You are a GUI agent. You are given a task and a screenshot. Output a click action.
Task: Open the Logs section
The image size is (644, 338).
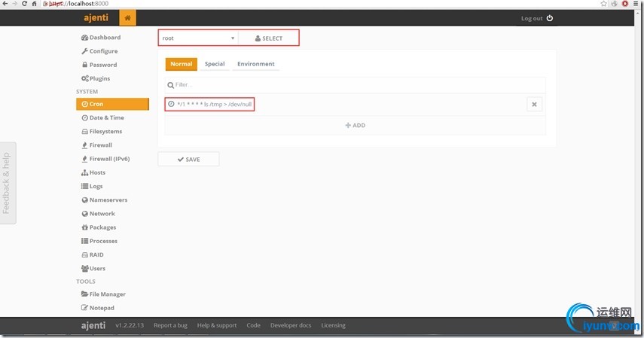(x=92, y=186)
